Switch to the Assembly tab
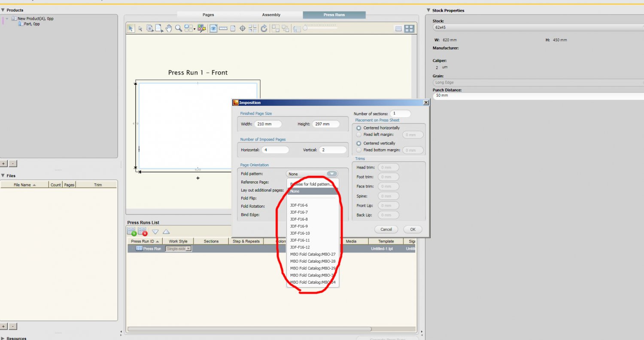The height and width of the screenshot is (340, 644). [271, 15]
